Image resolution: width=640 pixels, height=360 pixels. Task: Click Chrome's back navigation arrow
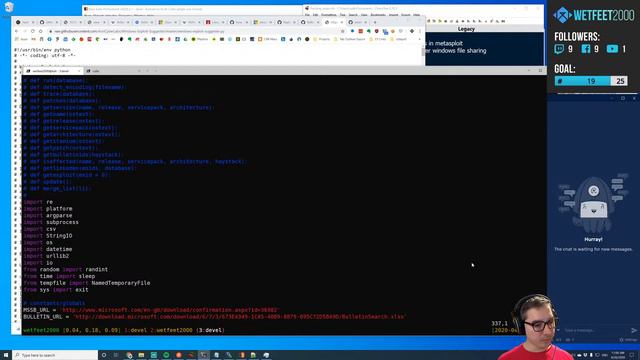(17, 31)
